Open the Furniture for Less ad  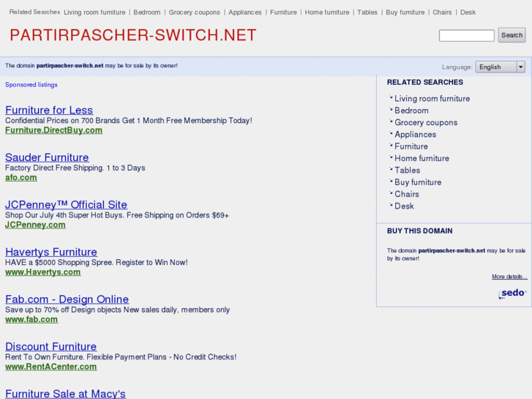pos(49,110)
